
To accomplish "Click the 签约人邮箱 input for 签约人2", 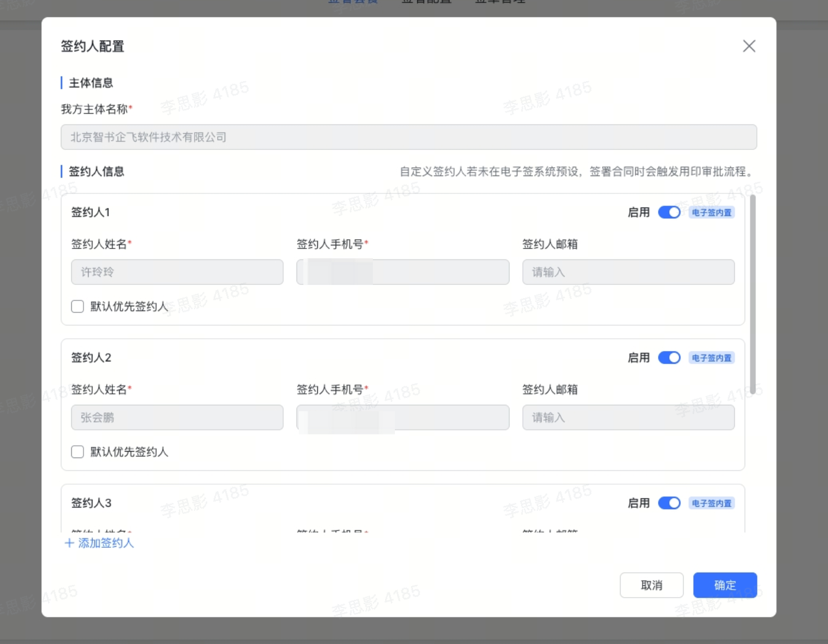I will (628, 418).
